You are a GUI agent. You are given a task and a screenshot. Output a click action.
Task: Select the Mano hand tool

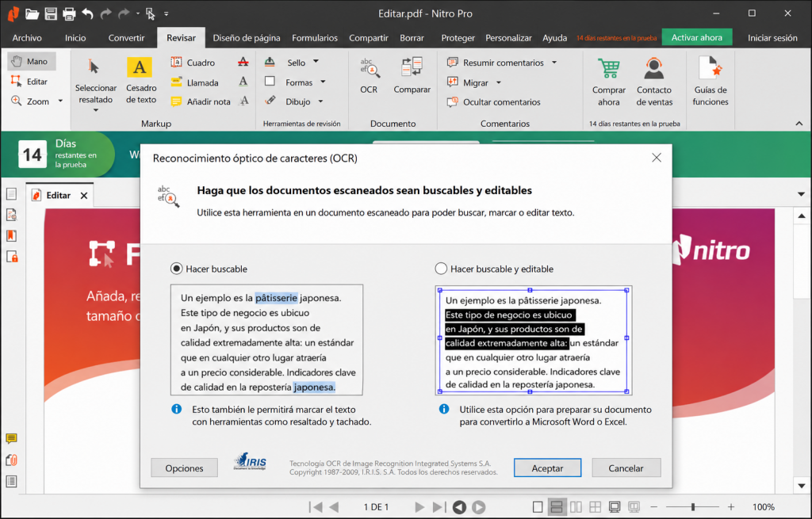click(x=31, y=61)
